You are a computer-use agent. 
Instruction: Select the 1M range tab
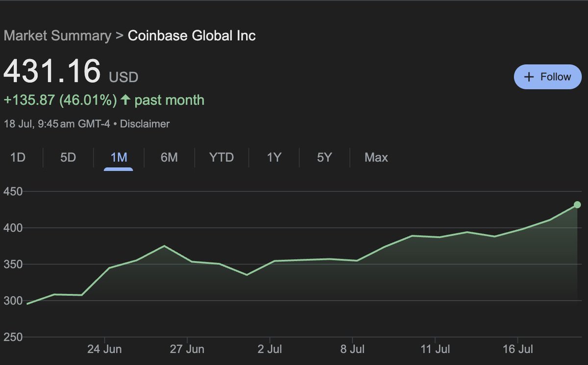tap(119, 157)
